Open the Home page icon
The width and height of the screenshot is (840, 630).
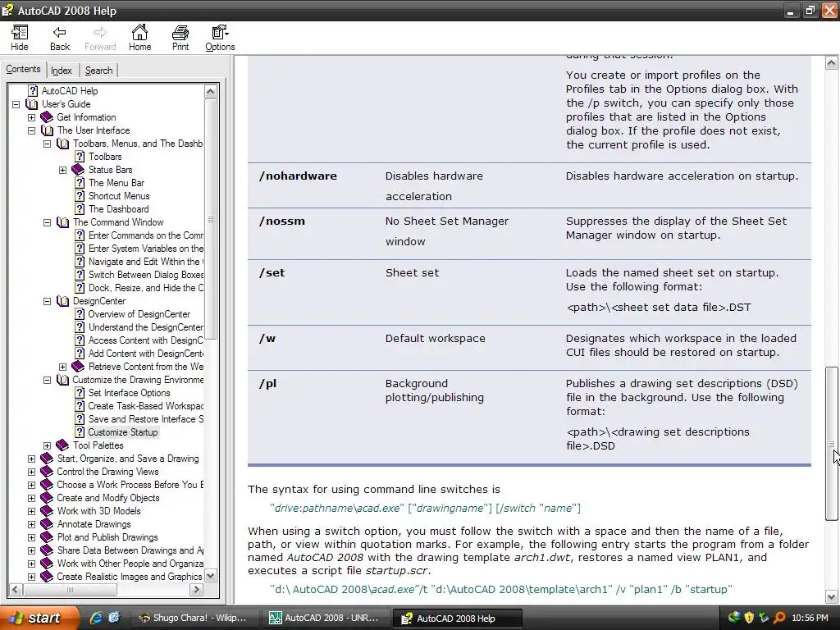point(139,32)
